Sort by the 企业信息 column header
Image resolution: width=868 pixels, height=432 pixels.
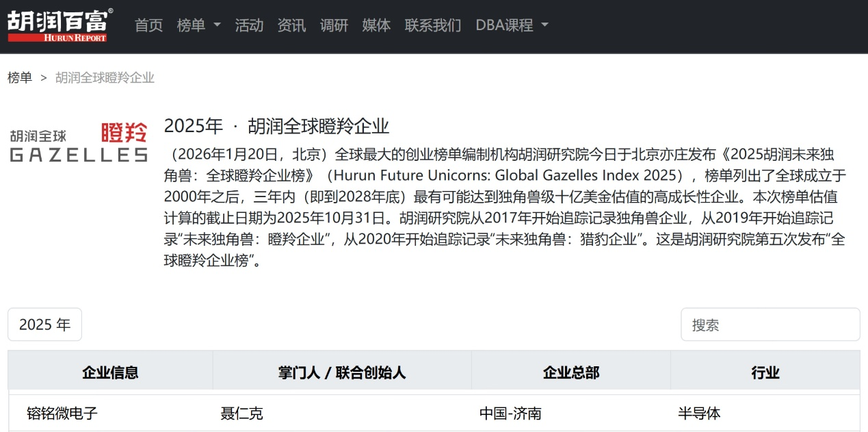(109, 372)
